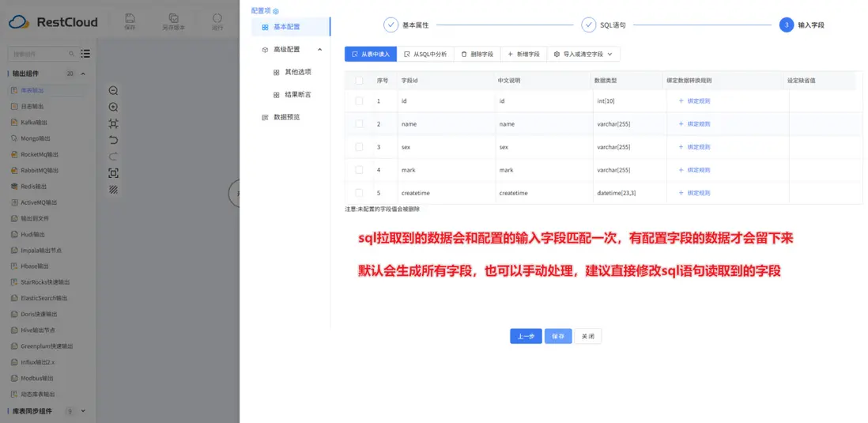Go to step 基本属性
The height and width of the screenshot is (423, 868).
(x=406, y=25)
